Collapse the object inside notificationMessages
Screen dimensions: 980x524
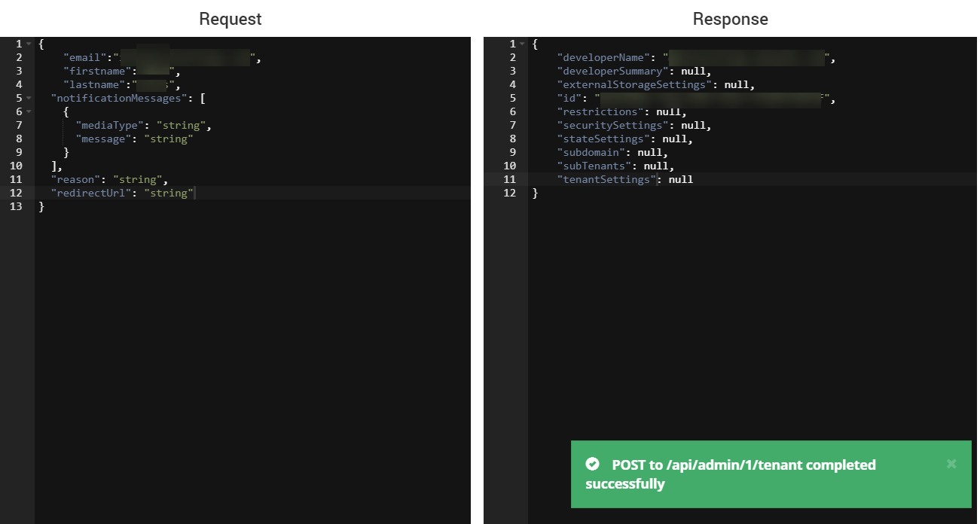click(27, 111)
